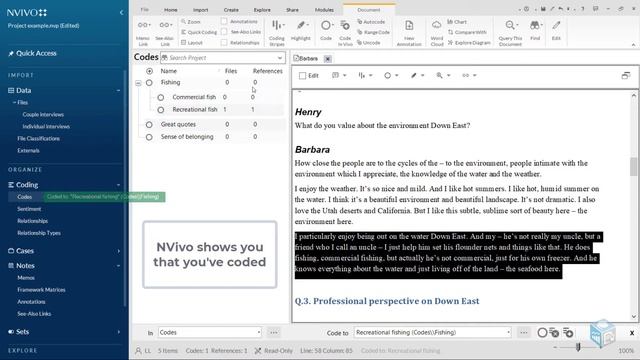The width and height of the screenshot is (640, 360).
Task: Open the Zoom ribbon tool
Action: pos(191,22)
